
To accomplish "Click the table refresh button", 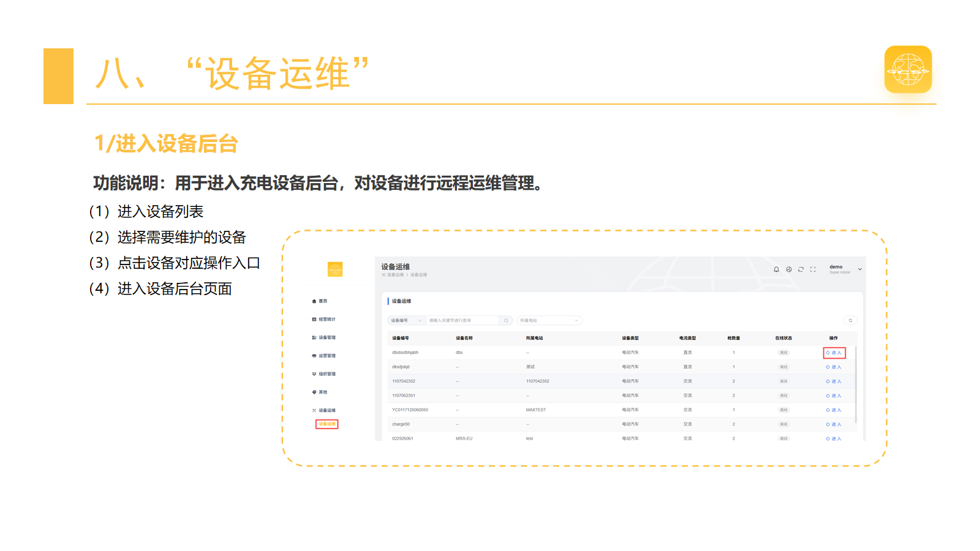I will click(x=850, y=320).
